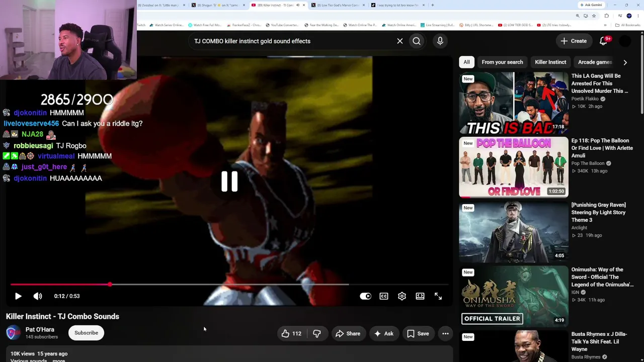Viewport: 644px width, 362px height.
Task: Select the All filter chip
Action: pyautogui.click(x=466, y=62)
